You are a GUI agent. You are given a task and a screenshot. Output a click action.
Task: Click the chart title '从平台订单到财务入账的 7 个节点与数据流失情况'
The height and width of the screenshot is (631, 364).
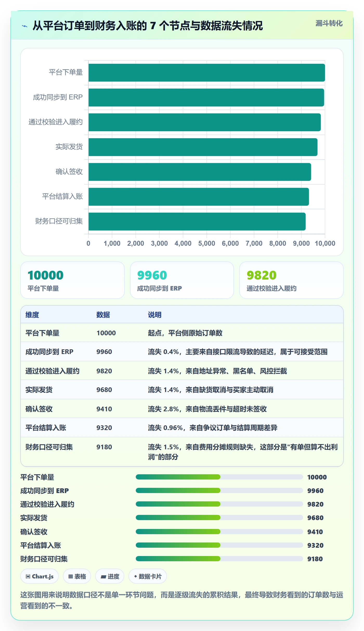click(148, 26)
